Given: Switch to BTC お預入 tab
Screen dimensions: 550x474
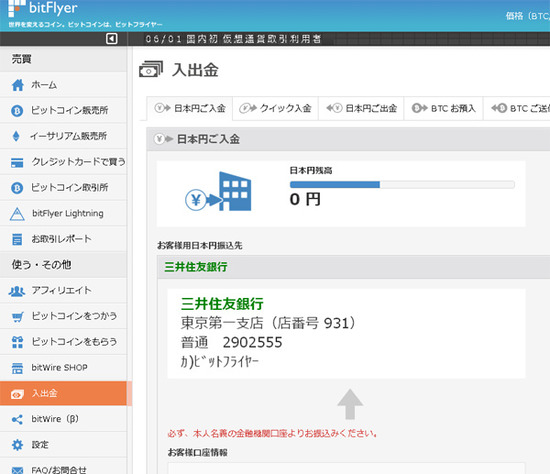Looking at the screenshot, I should (x=444, y=108).
